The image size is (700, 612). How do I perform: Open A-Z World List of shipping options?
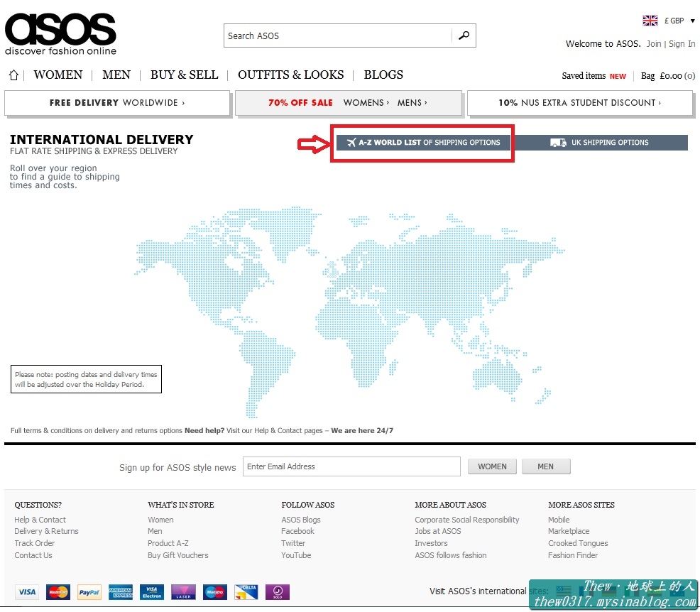click(x=422, y=143)
